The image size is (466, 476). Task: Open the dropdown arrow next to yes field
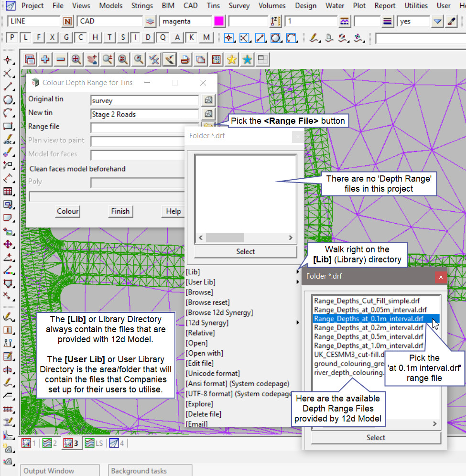(x=437, y=22)
